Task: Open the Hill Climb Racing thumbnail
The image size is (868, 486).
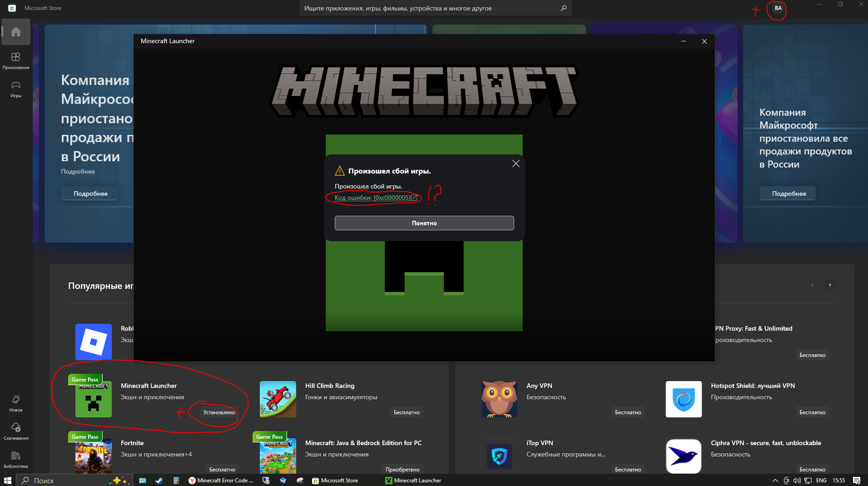Action: click(277, 399)
